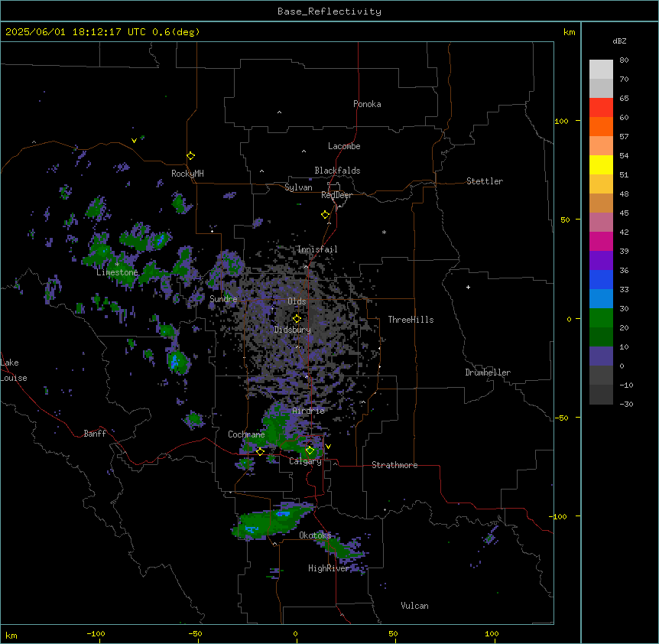The image size is (659, 644).
Task: Click the Calgary city label
Action: (x=305, y=461)
